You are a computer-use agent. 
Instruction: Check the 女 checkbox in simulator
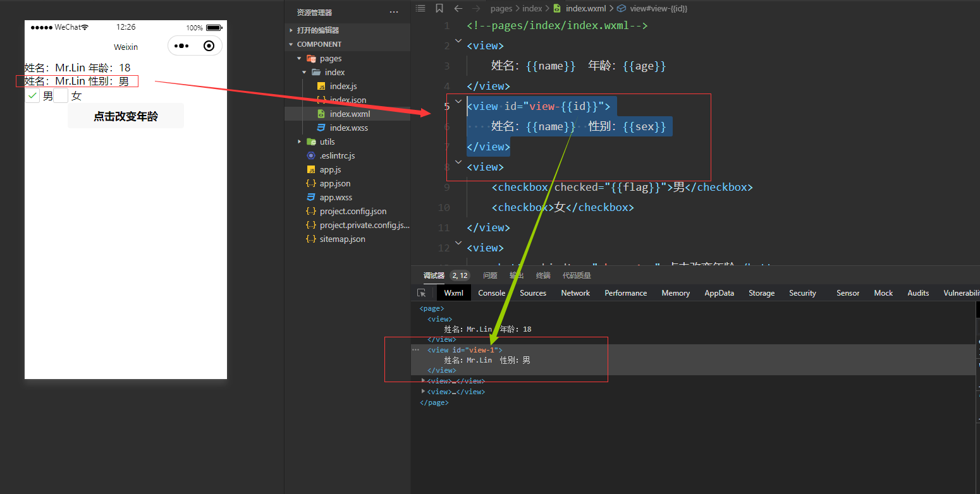pos(61,95)
